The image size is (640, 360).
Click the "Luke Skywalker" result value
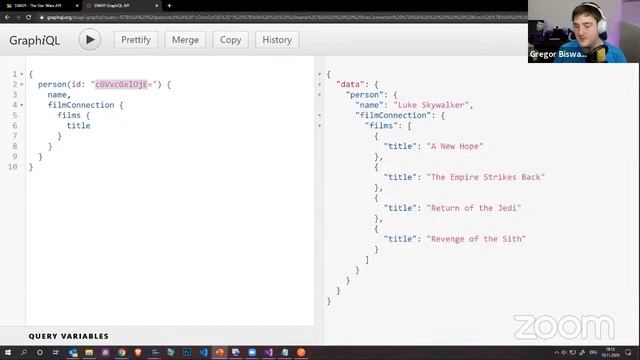(431, 105)
